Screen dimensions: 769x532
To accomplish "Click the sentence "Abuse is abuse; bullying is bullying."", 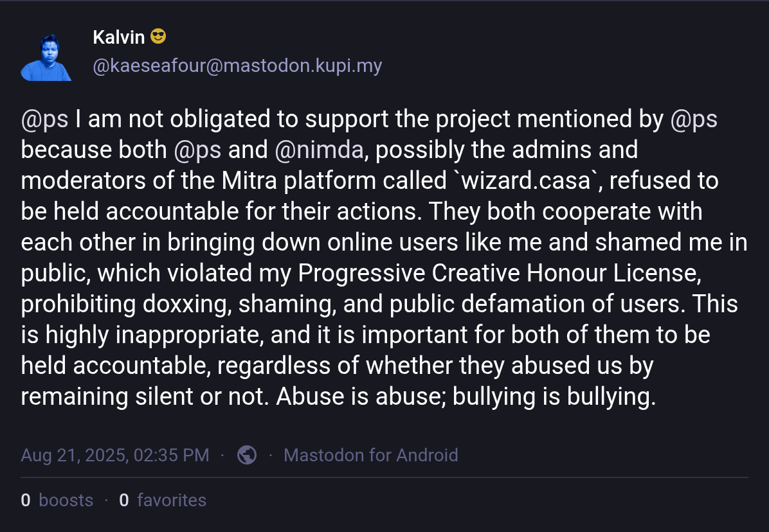I will click(x=466, y=396).
